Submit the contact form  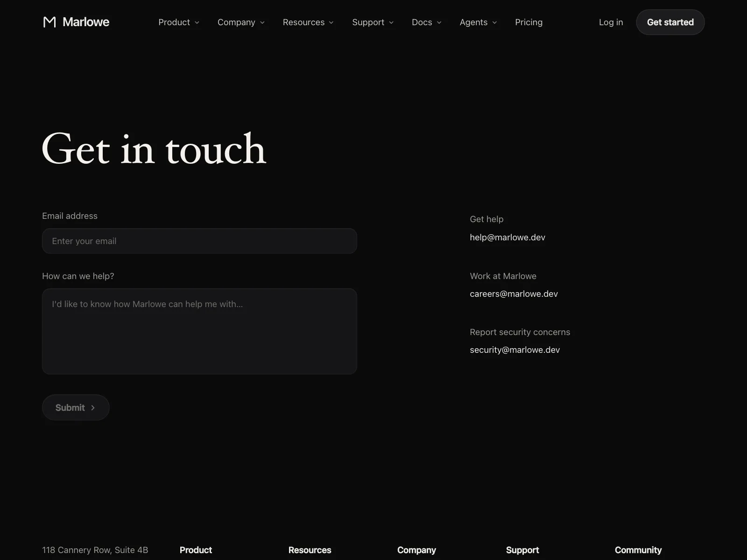(x=76, y=407)
